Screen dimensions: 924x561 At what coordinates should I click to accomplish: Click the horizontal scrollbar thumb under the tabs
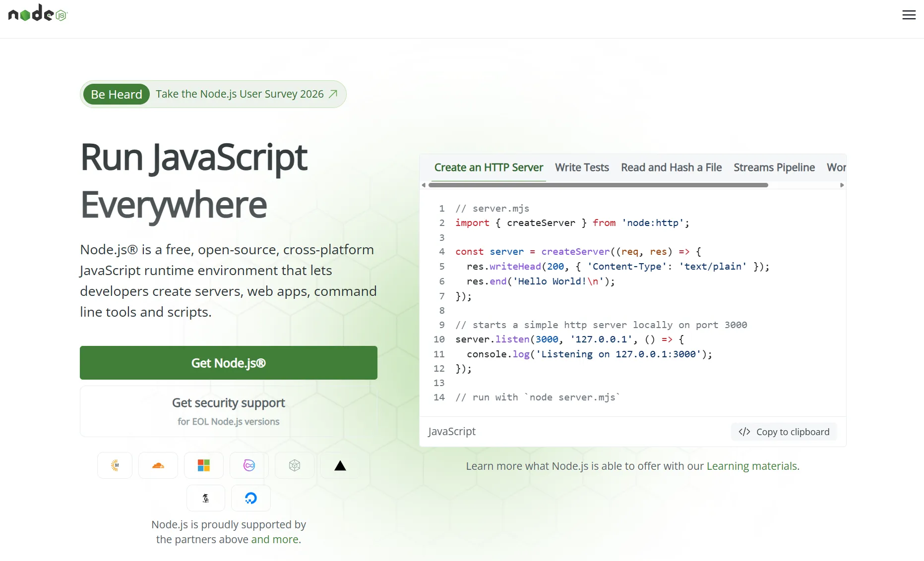598,185
